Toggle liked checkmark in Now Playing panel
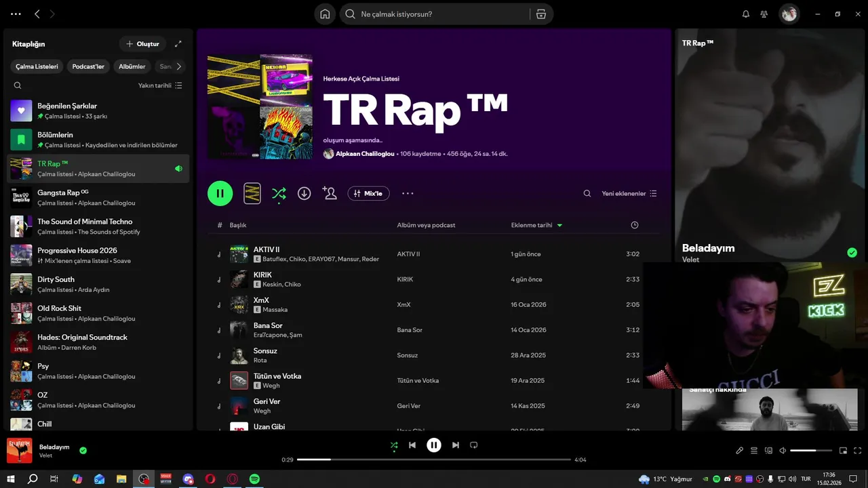 click(852, 253)
